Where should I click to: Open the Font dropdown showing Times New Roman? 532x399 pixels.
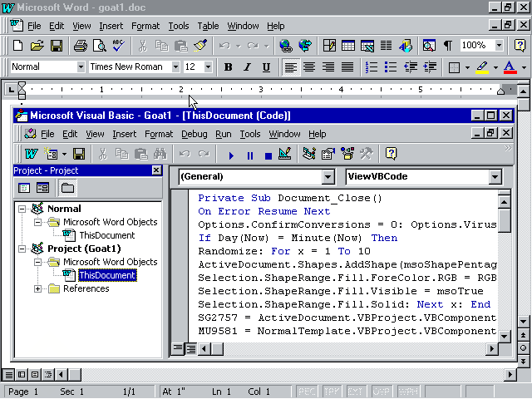175,66
